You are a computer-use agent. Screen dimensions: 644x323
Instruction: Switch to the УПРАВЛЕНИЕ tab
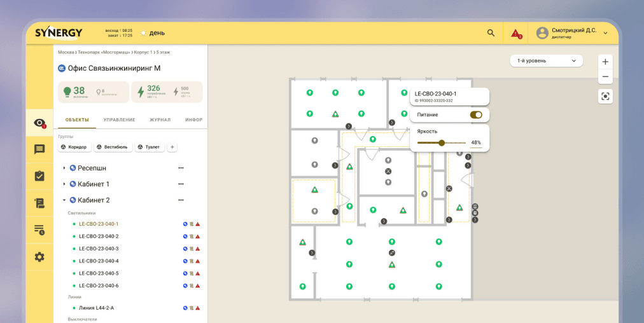point(119,120)
